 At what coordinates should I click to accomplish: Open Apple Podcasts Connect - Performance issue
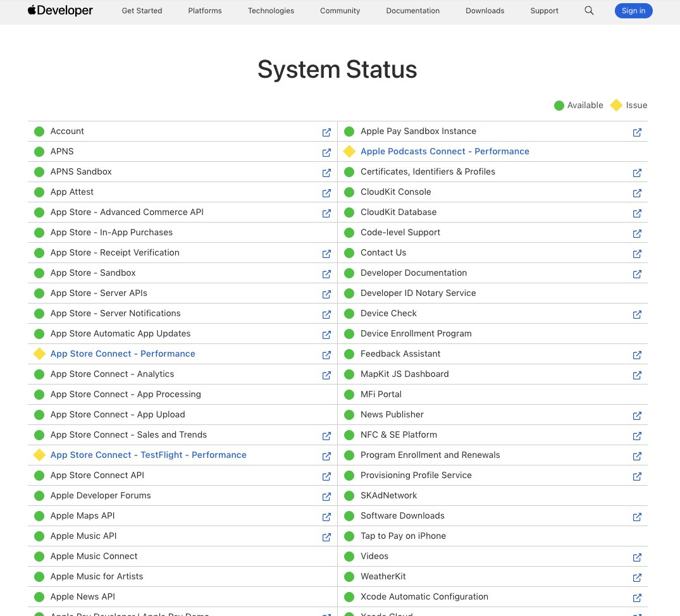coord(445,151)
